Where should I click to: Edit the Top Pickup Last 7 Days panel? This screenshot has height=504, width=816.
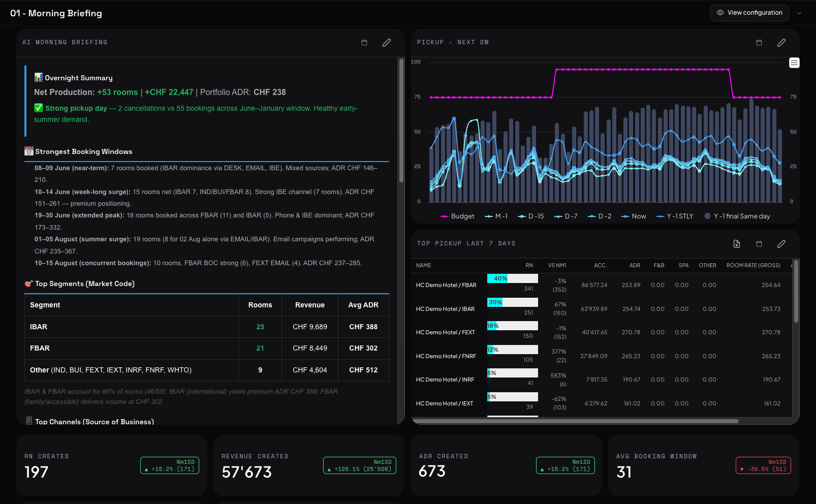[x=781, y=244]
